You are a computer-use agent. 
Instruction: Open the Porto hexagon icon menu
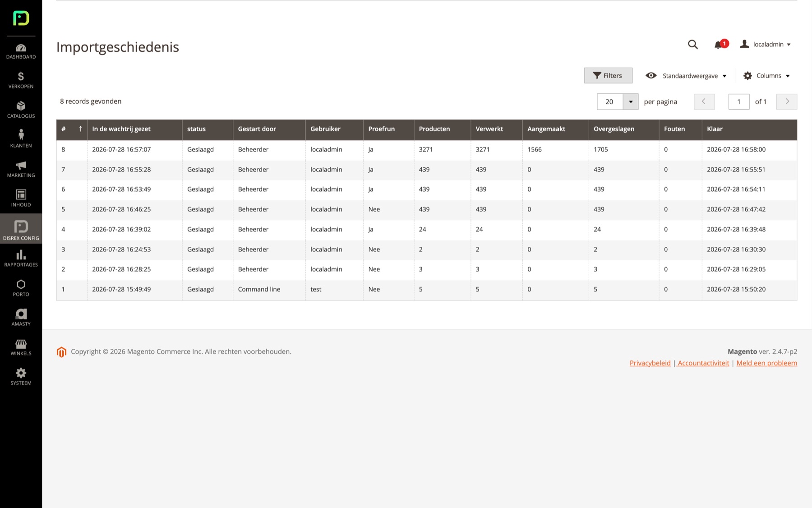21,288
